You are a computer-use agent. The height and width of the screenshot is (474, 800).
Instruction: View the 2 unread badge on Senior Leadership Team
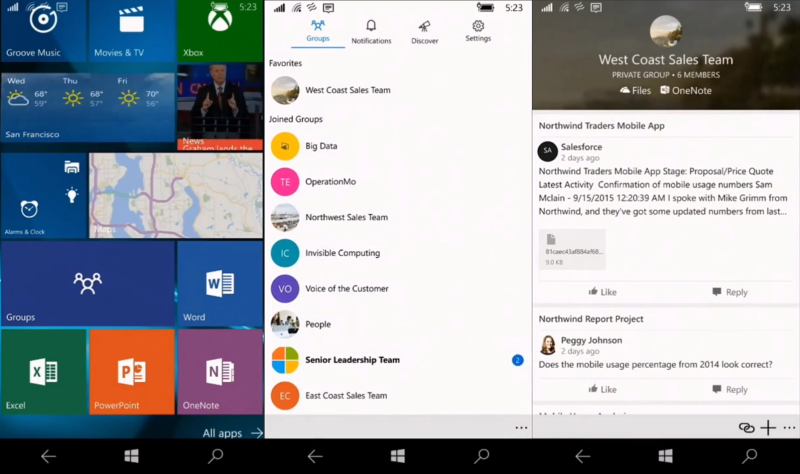(x=517, y=360)
